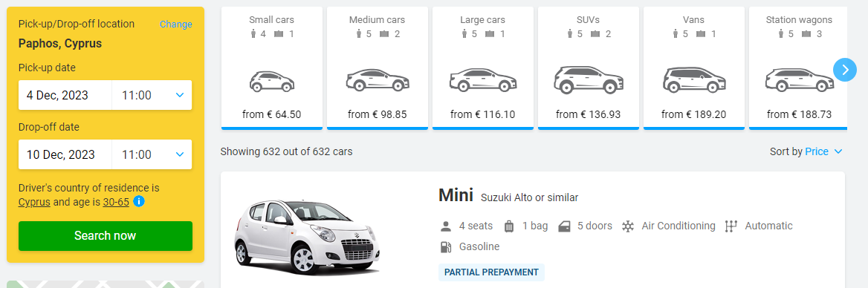
Task: Click Change pick-up location link
Action: [176, 24]
